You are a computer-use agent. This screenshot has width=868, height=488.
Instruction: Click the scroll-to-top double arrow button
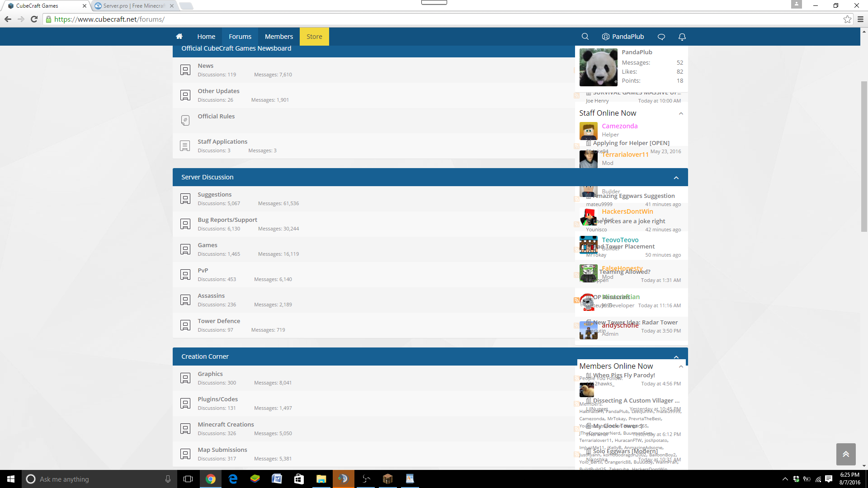point(846,454)
